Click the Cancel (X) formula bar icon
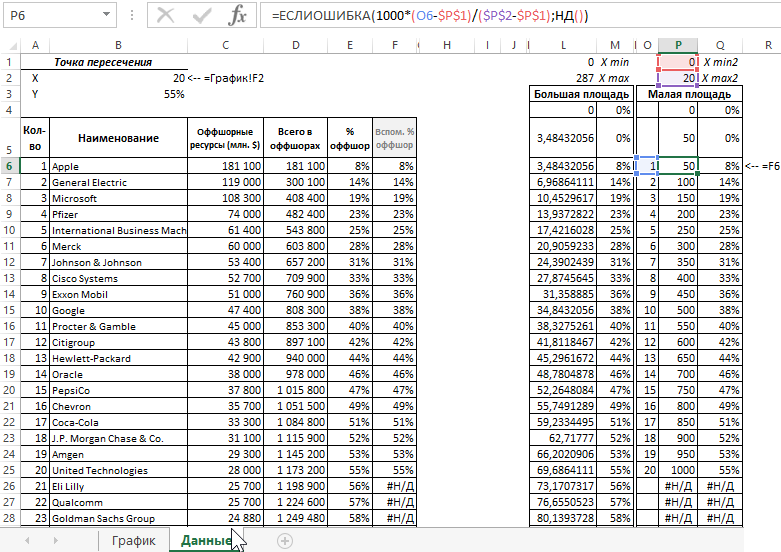This screenshot has height=552, width=781. coord(167,17)
